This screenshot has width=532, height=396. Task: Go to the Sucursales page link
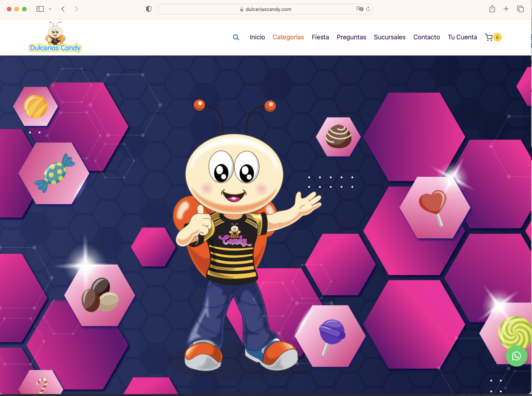[x=389, y=37]
